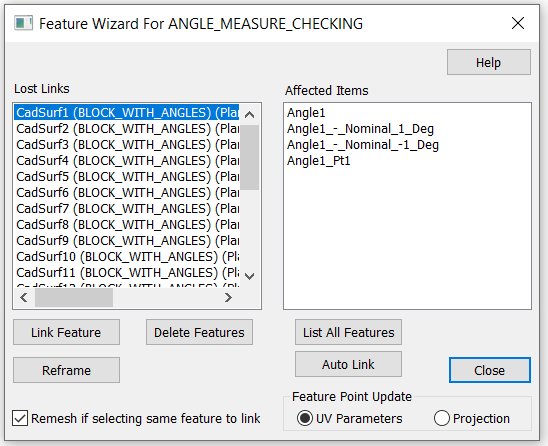Select CadSurf5 in Lost Links list

point(127,177)
